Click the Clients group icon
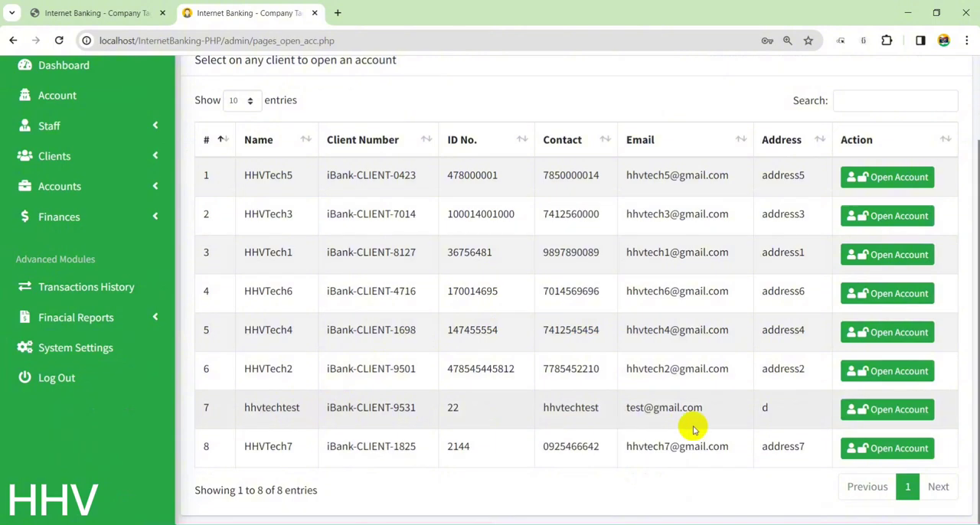This screenshot has height=525, width=980. [24, 155]
